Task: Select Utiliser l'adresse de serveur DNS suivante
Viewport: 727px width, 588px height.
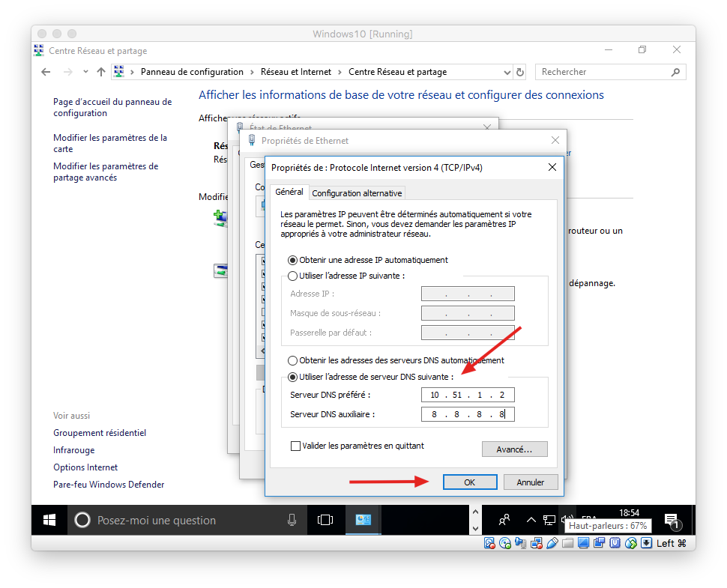Action: pyautogui.click(x=292, y=378)
